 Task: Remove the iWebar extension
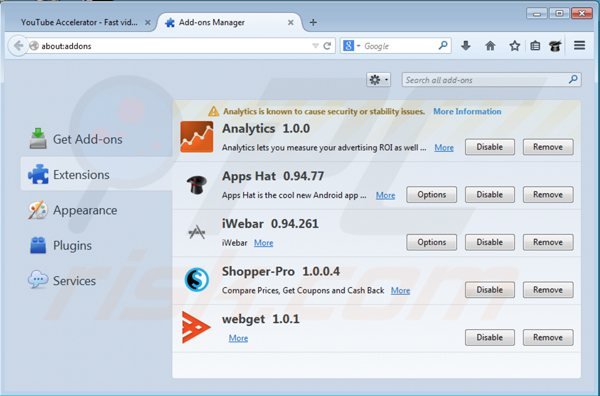(x=548, y=242)
